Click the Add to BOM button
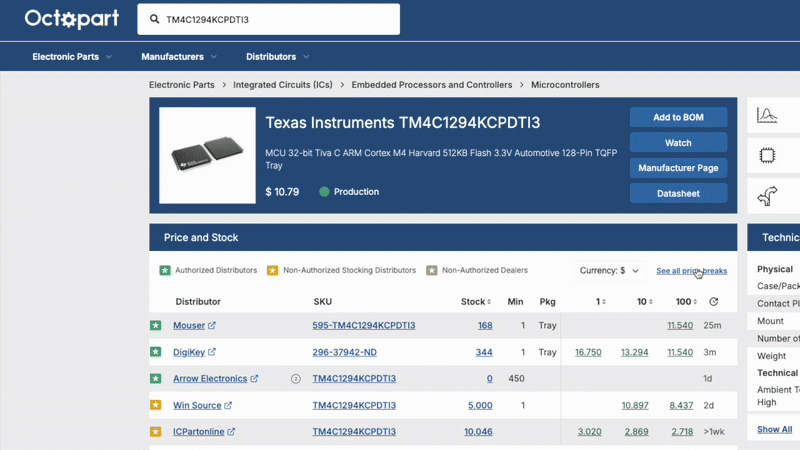 pyautogui.click(x=678, y=117)
